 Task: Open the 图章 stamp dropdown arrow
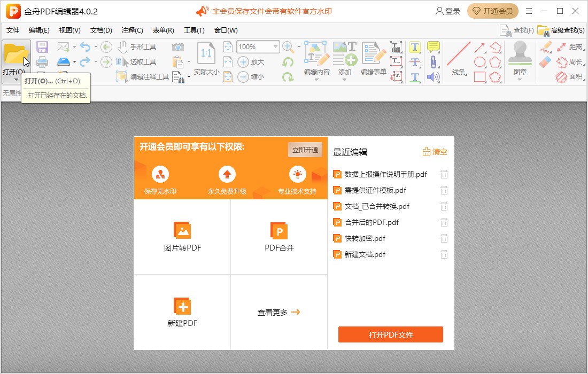click(x=521, y=79)
